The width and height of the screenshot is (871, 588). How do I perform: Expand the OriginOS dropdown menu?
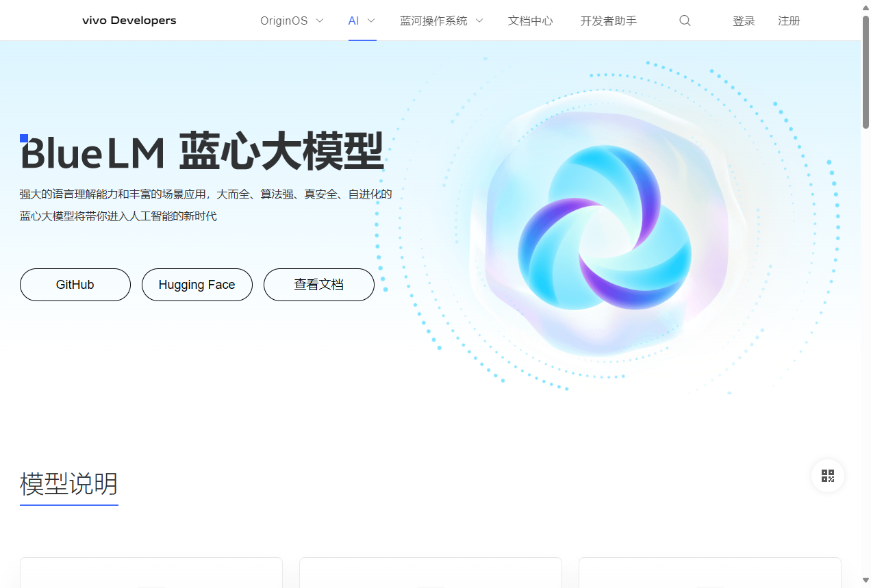point(291,21)
